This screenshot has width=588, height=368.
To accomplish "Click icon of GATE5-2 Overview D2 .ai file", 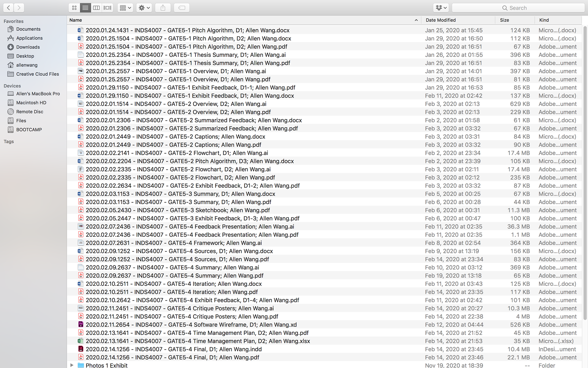I will (x=81, y=104).
